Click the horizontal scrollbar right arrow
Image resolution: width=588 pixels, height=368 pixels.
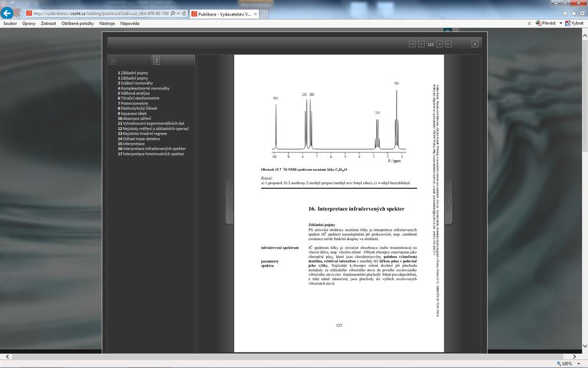[x=574, y=356]
